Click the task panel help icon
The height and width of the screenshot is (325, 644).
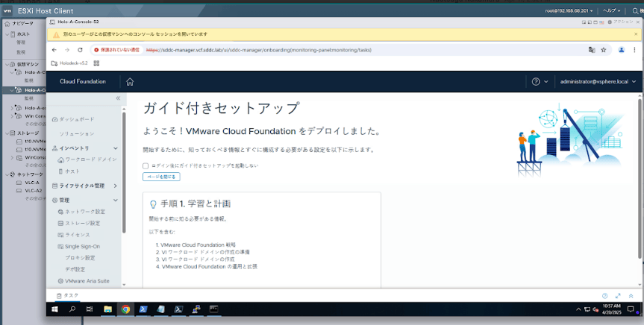pyautogui.click(x=604, y=296)
